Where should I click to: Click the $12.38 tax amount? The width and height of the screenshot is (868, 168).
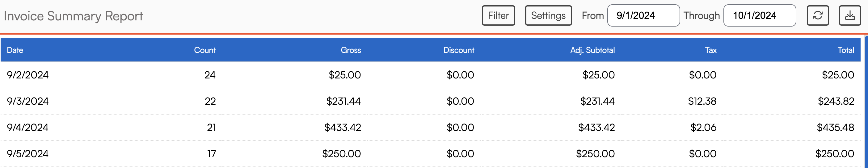[702, 101]
